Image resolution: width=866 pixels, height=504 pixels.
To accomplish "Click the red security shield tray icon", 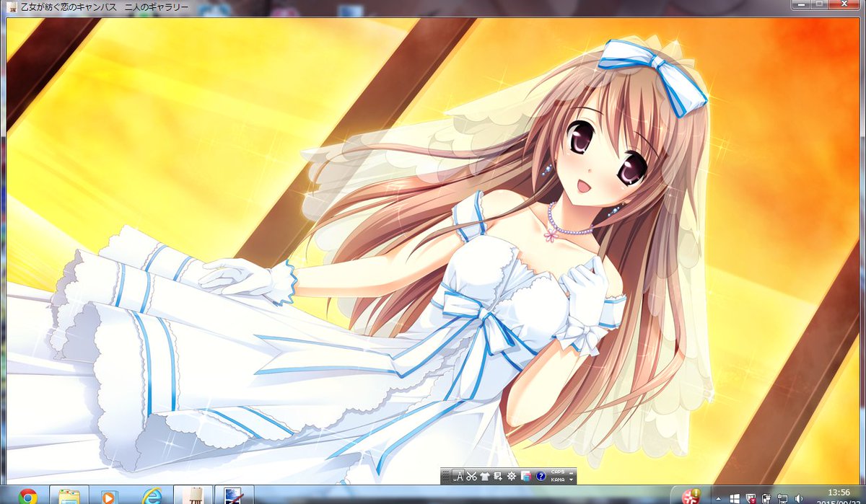I will pos(751,498).
